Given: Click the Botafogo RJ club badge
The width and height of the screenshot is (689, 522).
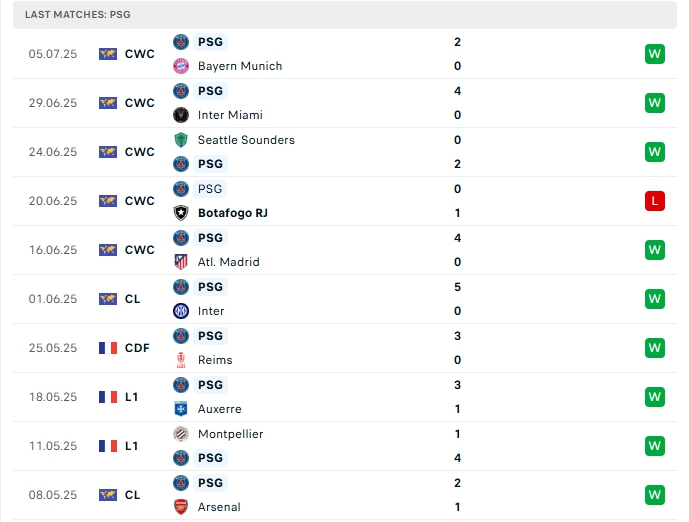Looking at the screenshot, I should [181, 213].
